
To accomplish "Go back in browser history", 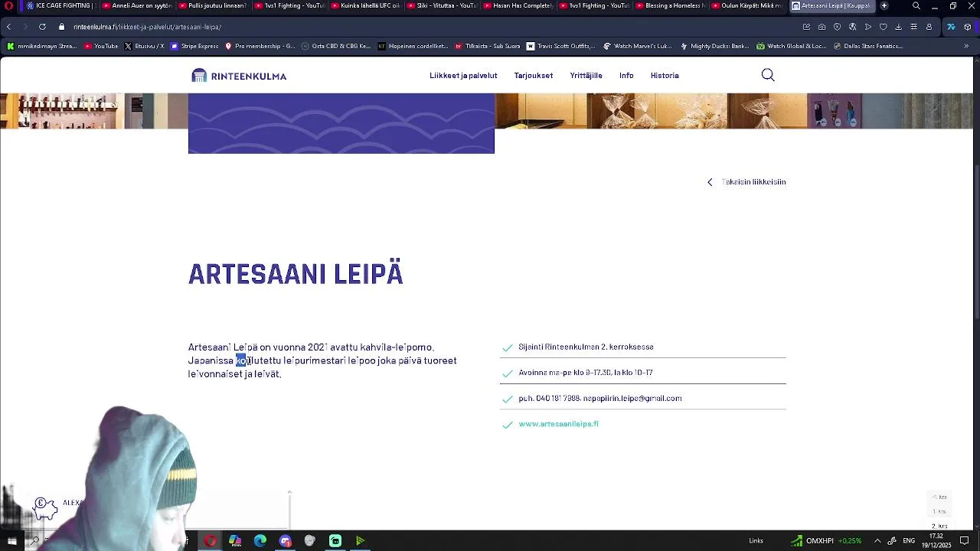I will point(9,27).
